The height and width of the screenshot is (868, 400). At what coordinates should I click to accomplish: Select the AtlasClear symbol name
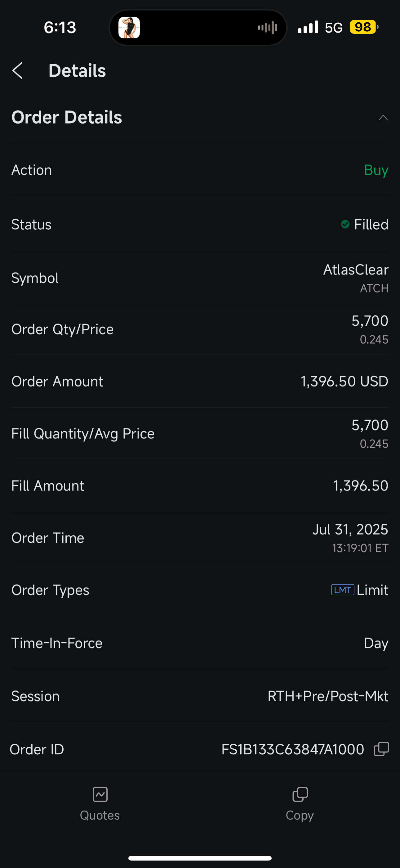pyautogui.click(x=356, y=269)
